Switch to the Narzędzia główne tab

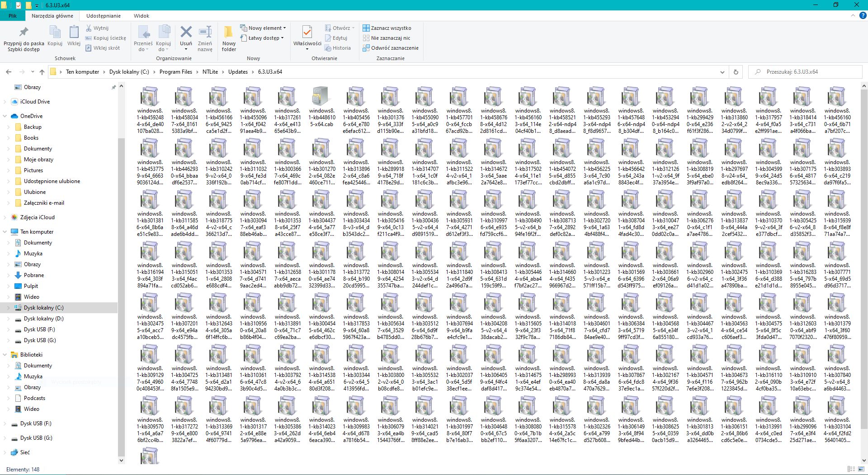[52, 15]
